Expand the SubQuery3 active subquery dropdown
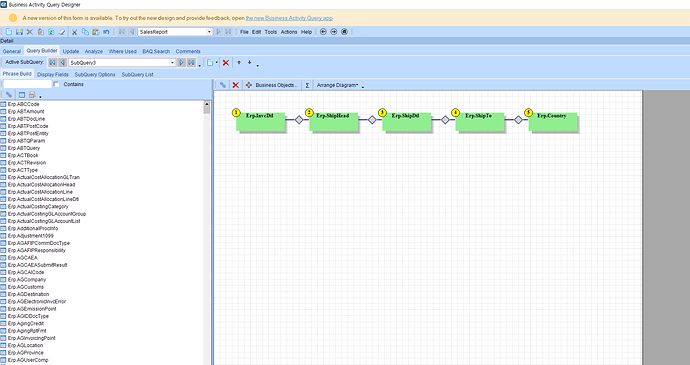This screenshot has height=365, width=690. tap(172, 63)
